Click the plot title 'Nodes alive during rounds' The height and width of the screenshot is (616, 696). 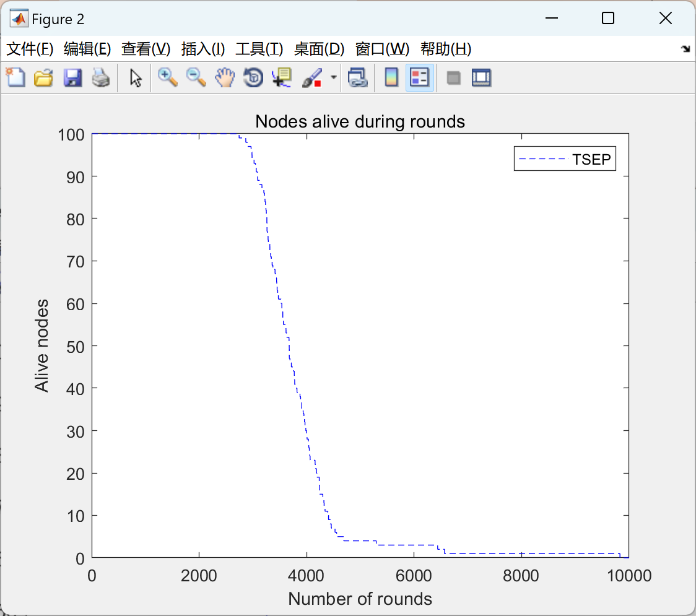(360, 121)
